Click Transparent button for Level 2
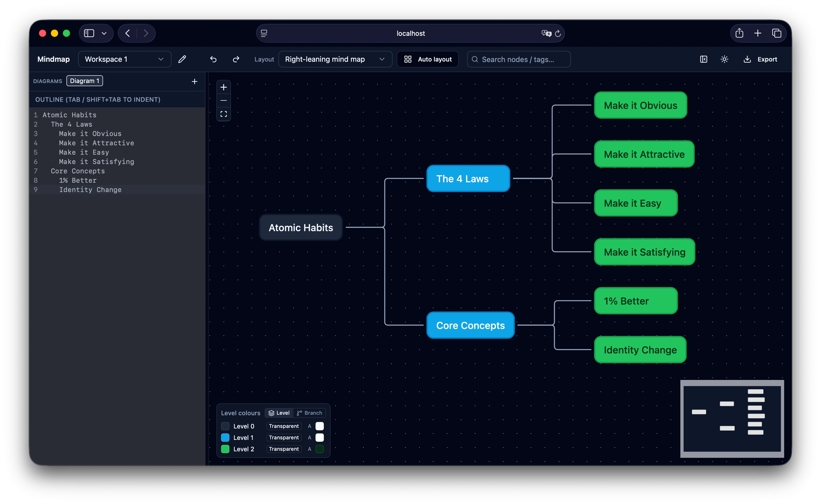Screen dimensions: 821x504 click(284, 449)
